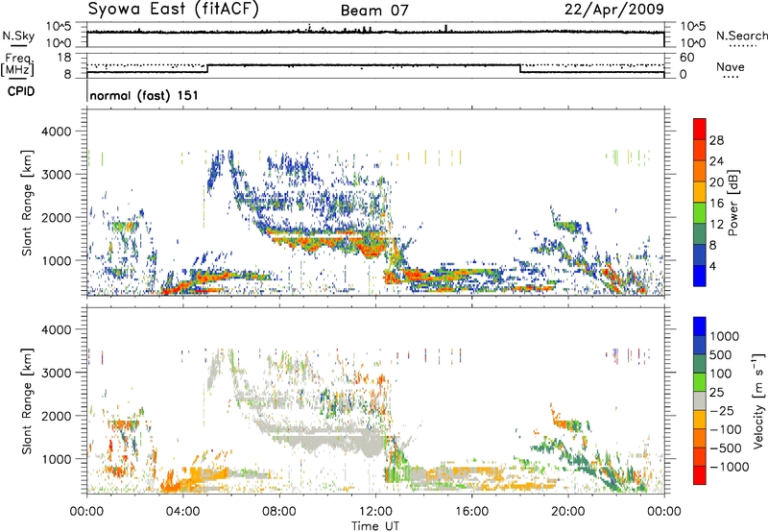Click the '28' label on Power colorbar
The image size is (768, 532).
pyautogui.click(x=716, y=140)
